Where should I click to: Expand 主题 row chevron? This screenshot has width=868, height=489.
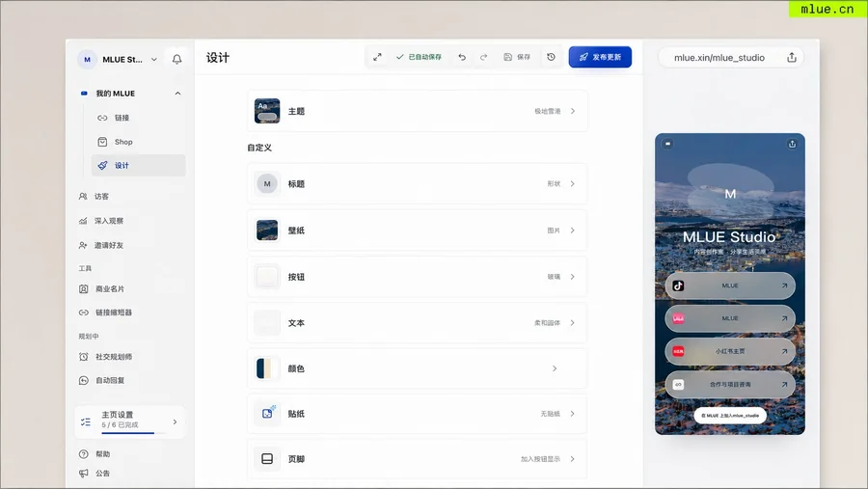573,111
